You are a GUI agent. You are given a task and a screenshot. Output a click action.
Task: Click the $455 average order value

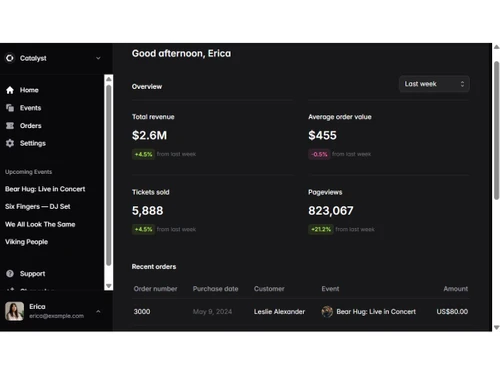322,135
